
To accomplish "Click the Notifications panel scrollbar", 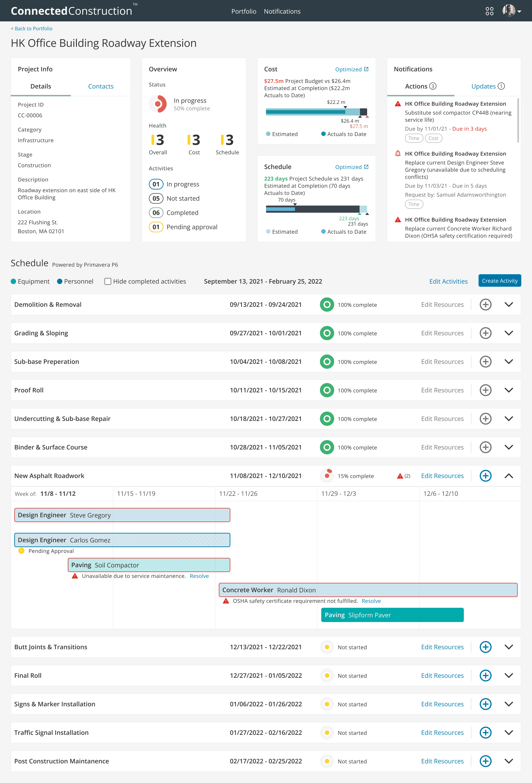I will coord(518,120).
